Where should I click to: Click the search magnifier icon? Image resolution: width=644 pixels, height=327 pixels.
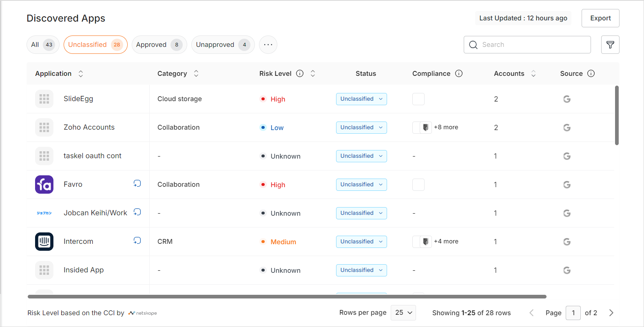click(x=473, y=45)
